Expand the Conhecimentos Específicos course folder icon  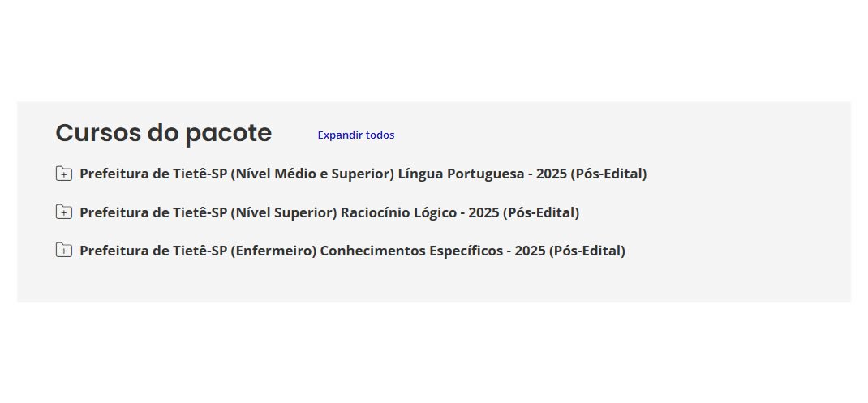(64, 251)
